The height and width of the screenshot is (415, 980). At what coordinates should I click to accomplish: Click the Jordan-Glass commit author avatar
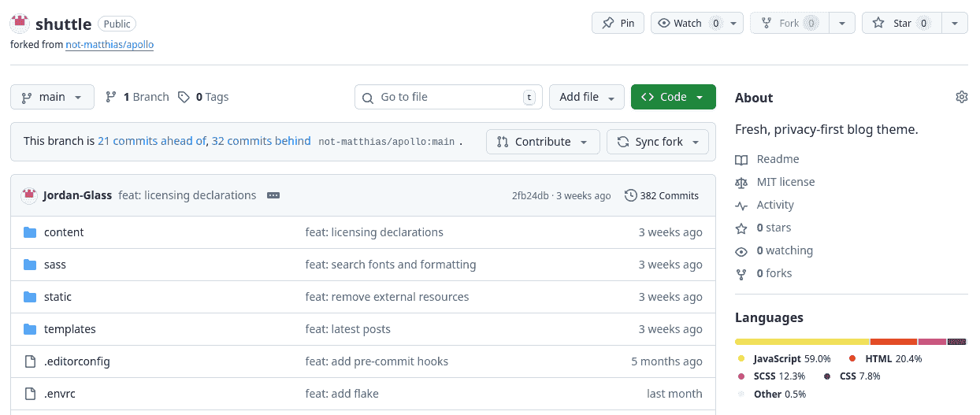pos(29,195)
